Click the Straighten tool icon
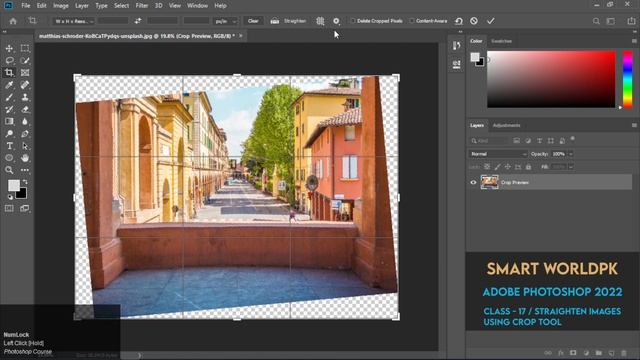The image size is (640, 360). [x=275, y=21]
